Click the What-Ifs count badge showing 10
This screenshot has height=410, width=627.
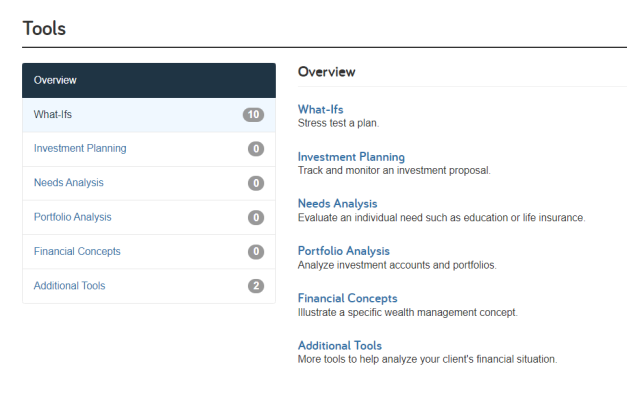coord(254,115)
